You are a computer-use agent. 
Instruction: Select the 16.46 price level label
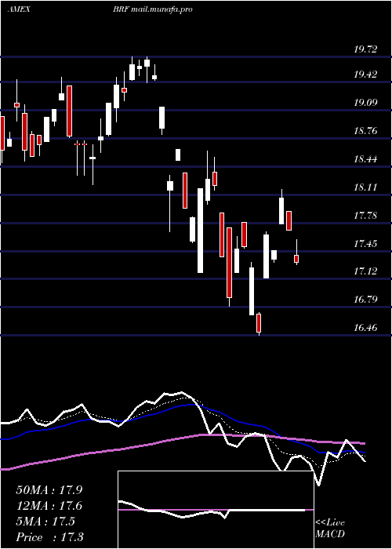(x=365, y=328)
